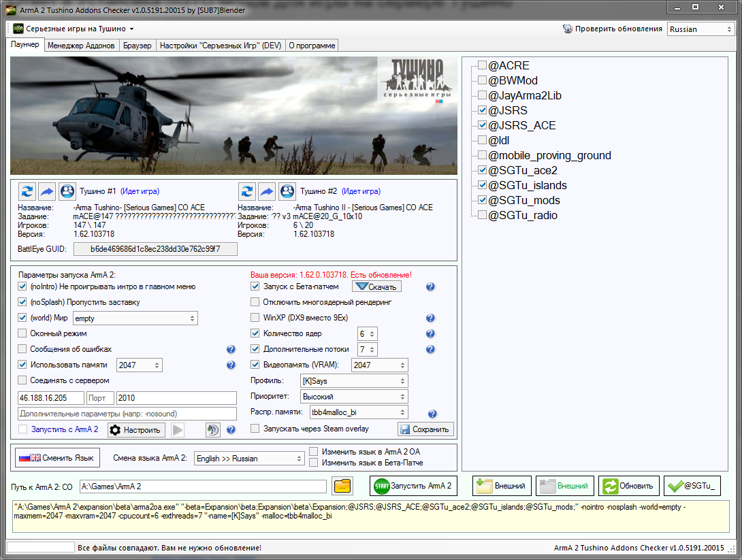Click Сменить Язык button
The width and height of the screenshot is (742, 560).
(57, 458)
